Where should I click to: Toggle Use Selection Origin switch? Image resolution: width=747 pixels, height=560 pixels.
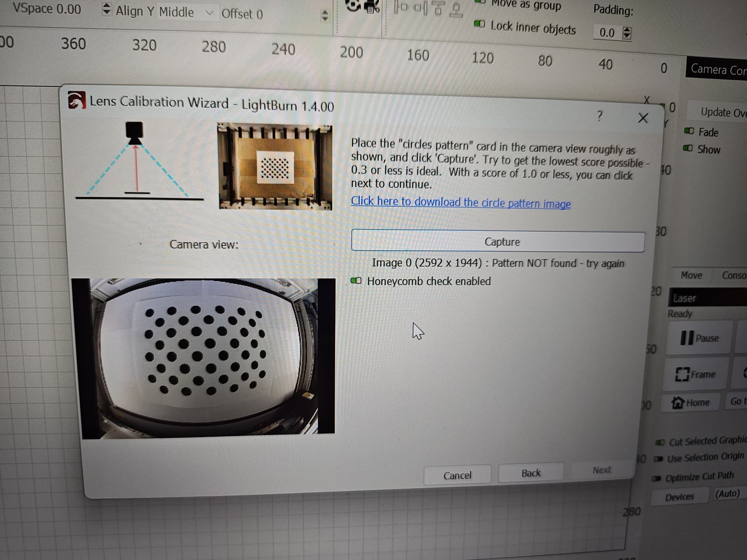point(658,459)
